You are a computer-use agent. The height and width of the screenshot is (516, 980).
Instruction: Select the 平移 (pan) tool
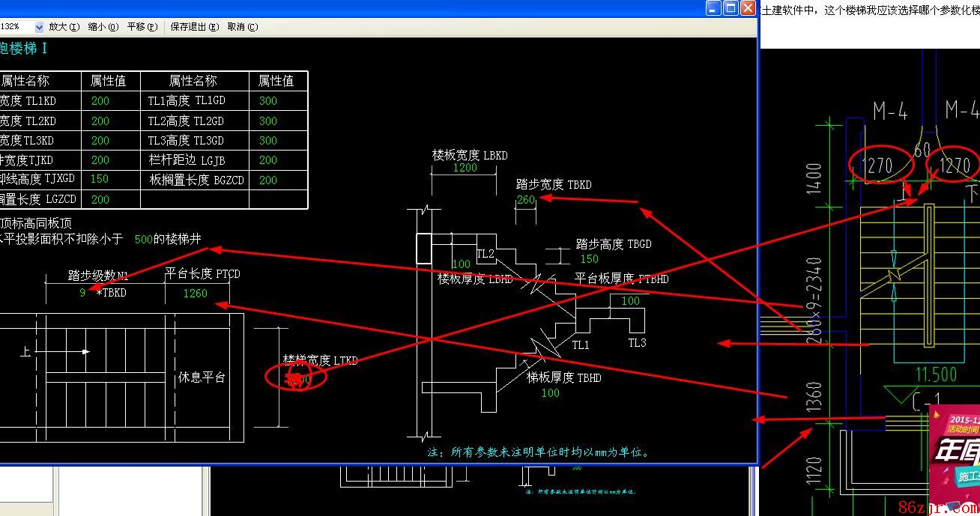[x=142, y=27]
